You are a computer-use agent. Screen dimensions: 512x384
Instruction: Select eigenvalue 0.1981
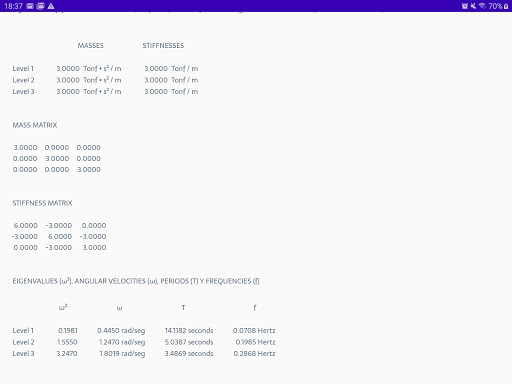68,330
